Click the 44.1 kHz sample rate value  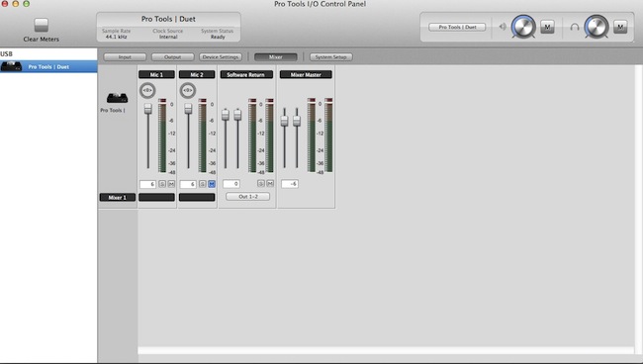click(117, 37)
